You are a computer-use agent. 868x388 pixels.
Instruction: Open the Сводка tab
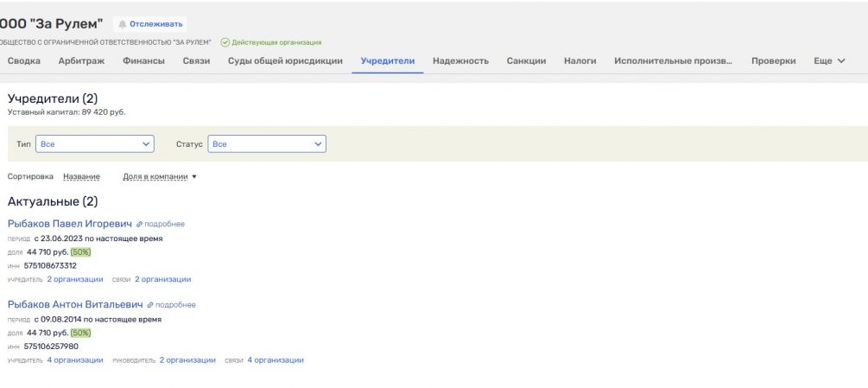tap(24, 61)
